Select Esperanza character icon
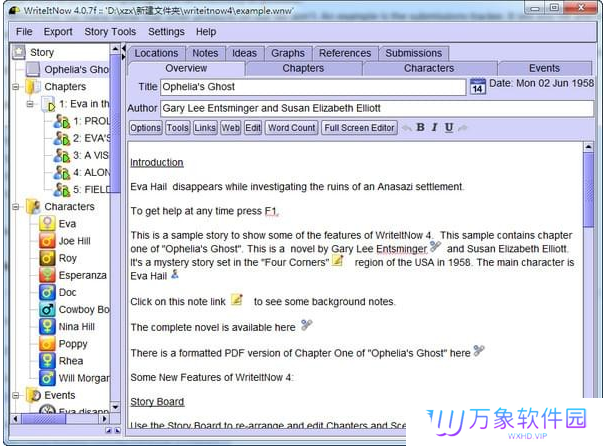This screenshot has width=606, height=448. click(47, 275)
